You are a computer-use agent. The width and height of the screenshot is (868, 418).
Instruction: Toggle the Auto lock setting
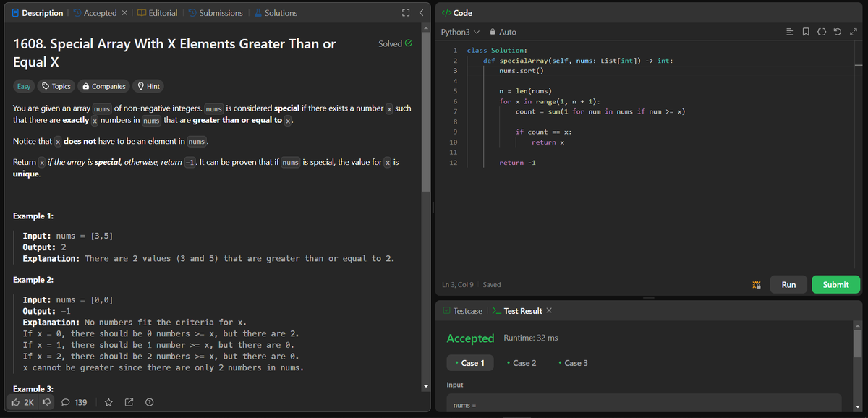coord(503,32)
